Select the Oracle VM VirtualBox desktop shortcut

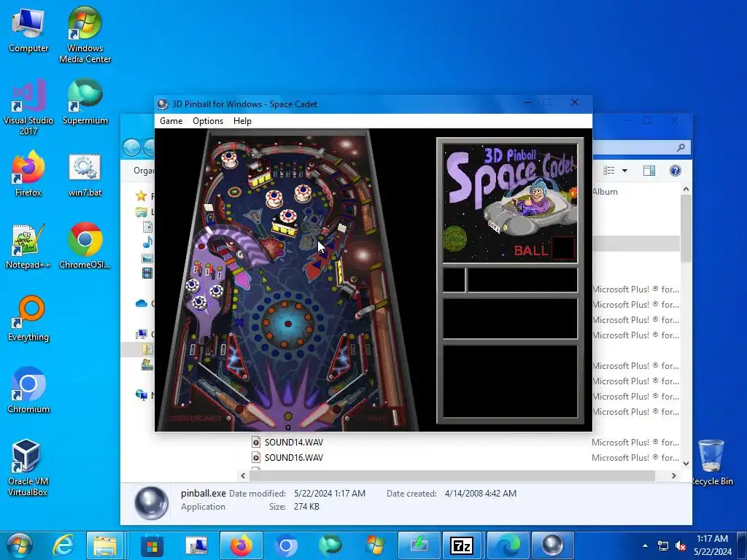tap(28, 467)
